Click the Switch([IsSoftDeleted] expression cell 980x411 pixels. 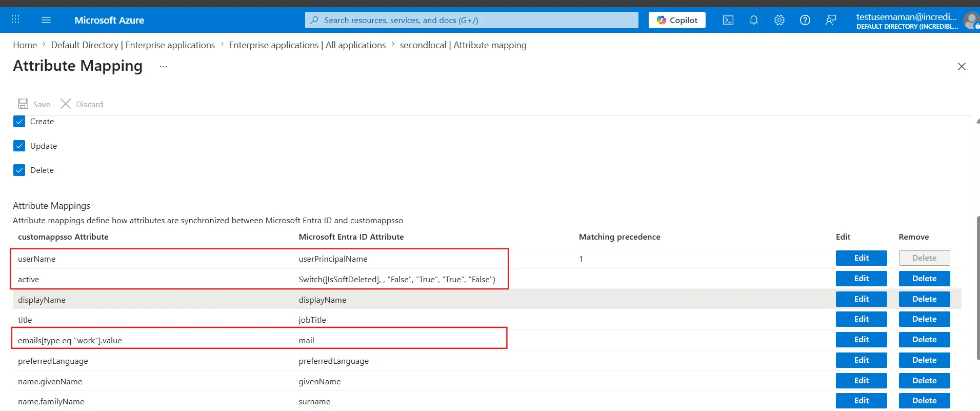tap(397, 280)
